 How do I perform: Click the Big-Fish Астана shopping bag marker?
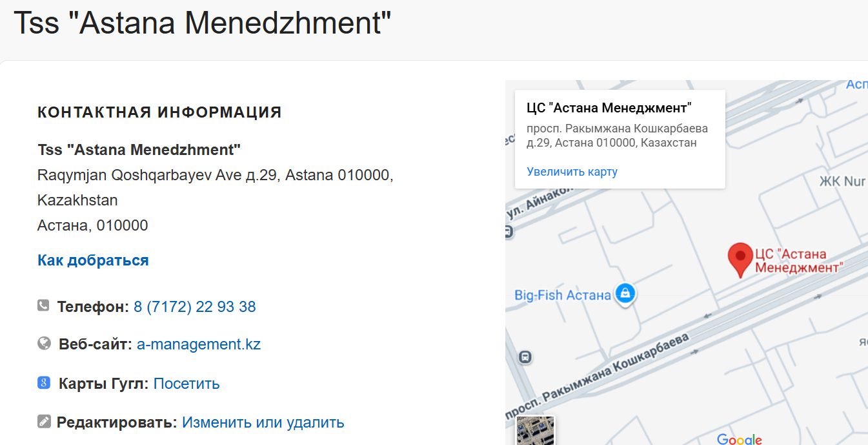point(625,295)
